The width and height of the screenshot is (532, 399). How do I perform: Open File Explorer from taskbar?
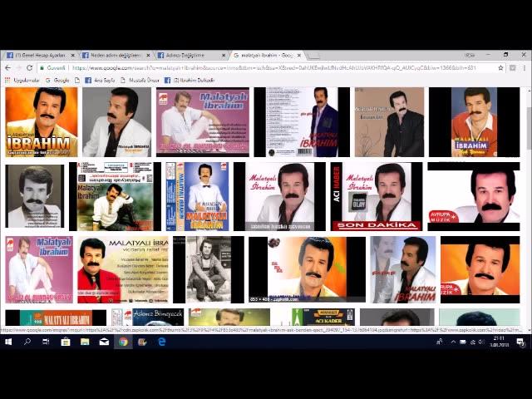coord(85,342)
